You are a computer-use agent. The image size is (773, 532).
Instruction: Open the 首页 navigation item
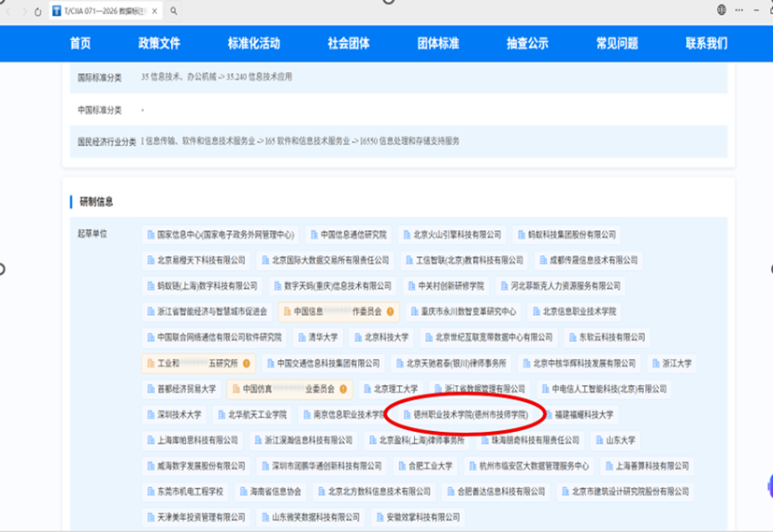(80, 43)
